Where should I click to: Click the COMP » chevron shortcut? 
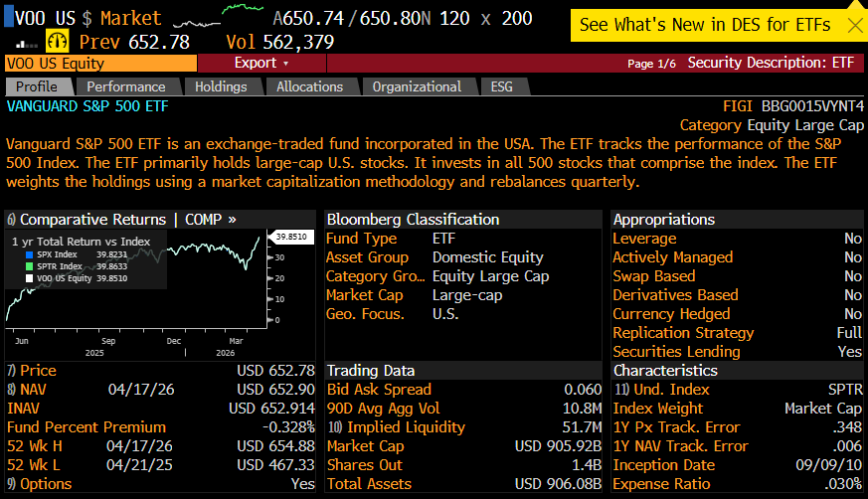point(232,220)
